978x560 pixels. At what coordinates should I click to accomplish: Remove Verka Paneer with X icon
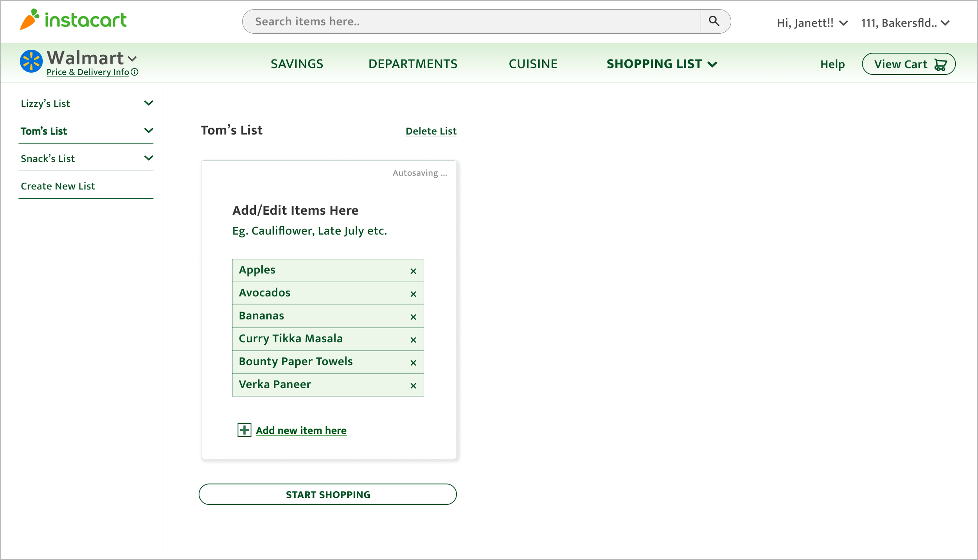click(x=413, y=386)
